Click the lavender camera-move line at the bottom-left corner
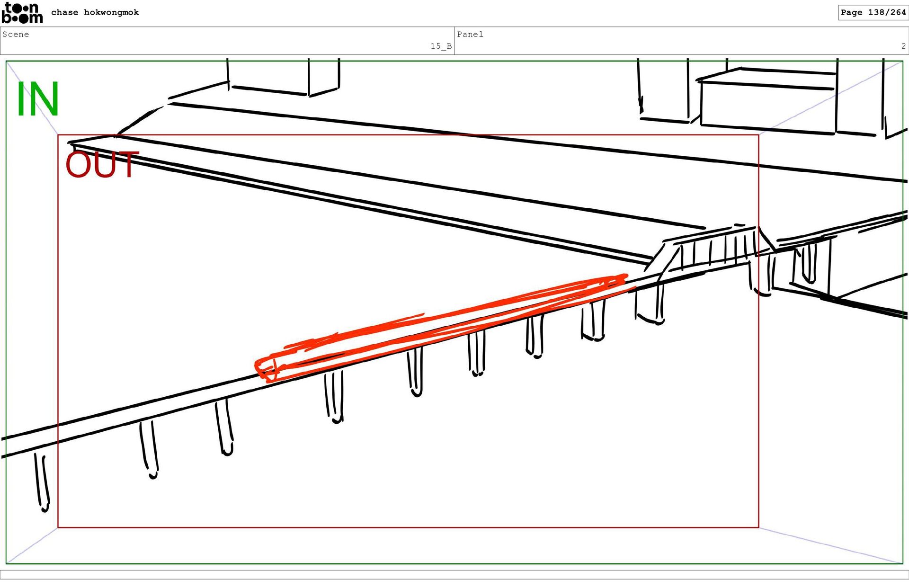 click(32, 545)
